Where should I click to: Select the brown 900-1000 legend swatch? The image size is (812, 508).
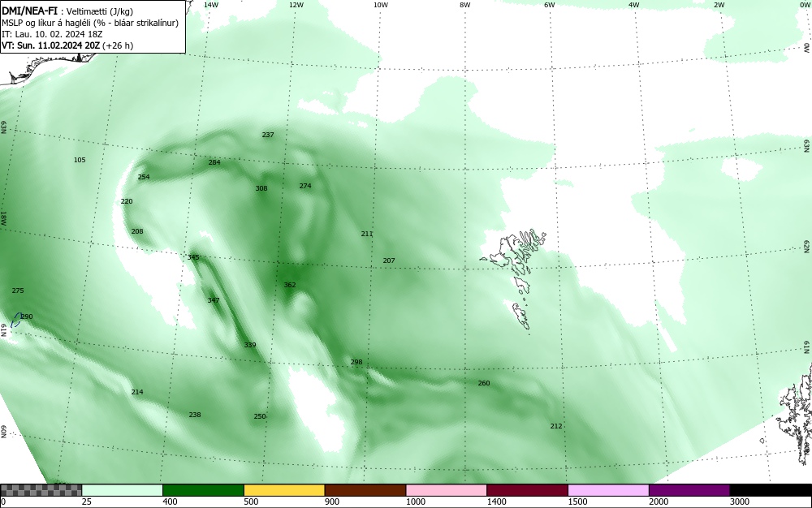[365, 490]
